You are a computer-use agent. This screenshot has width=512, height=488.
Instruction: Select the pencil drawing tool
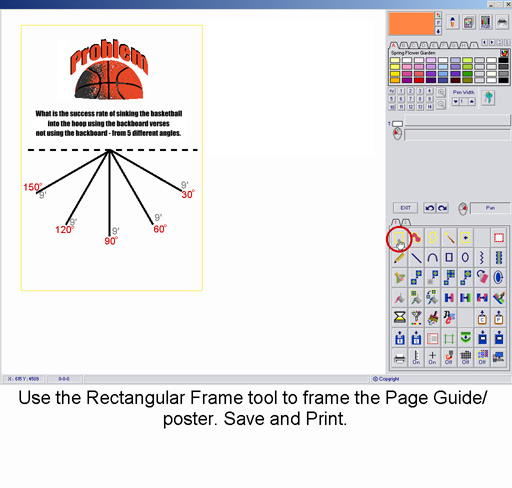[399, 257]
